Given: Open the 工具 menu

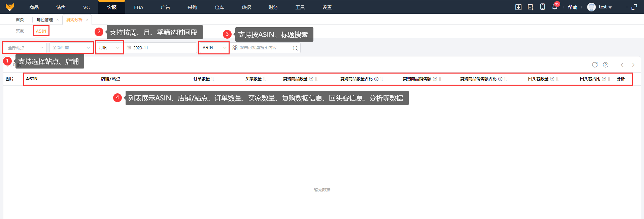Looking at the screenshot, I should (x=300, y=7).
